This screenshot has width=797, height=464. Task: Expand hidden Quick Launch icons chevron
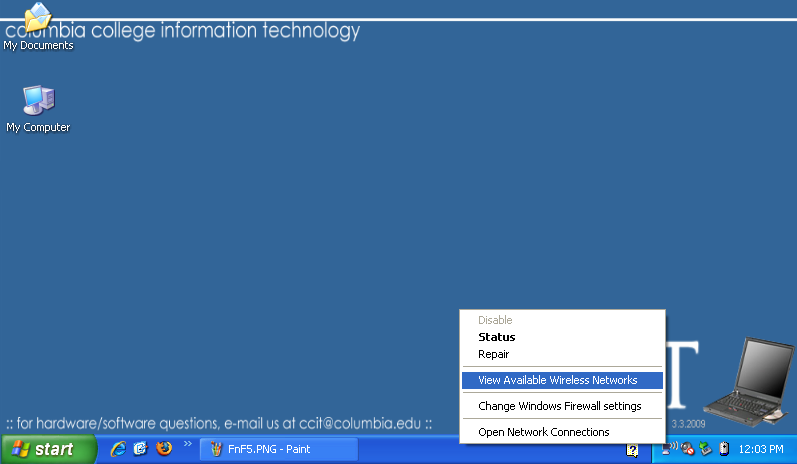(x=188, y=444)
